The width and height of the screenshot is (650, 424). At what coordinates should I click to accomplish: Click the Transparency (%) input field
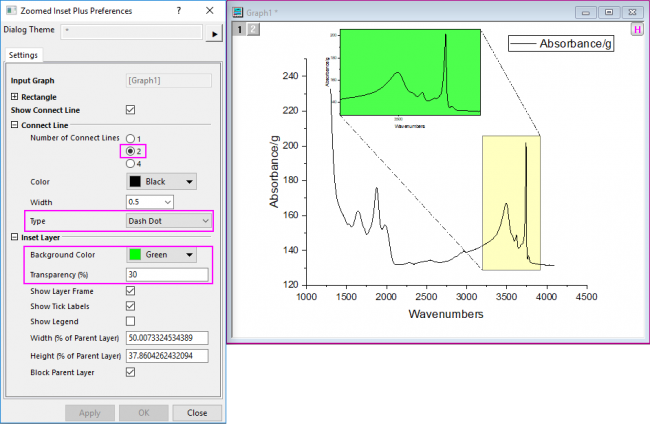167,274
